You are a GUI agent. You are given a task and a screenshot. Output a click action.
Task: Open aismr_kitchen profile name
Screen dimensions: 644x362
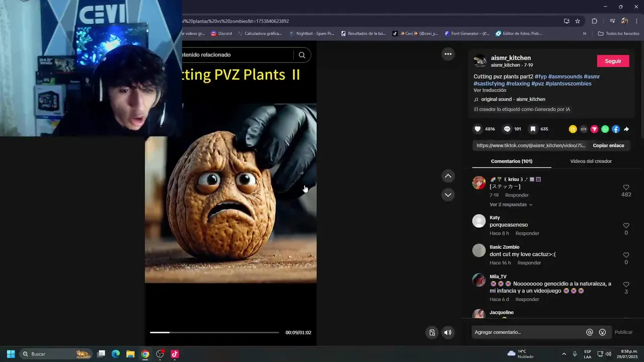511,58
